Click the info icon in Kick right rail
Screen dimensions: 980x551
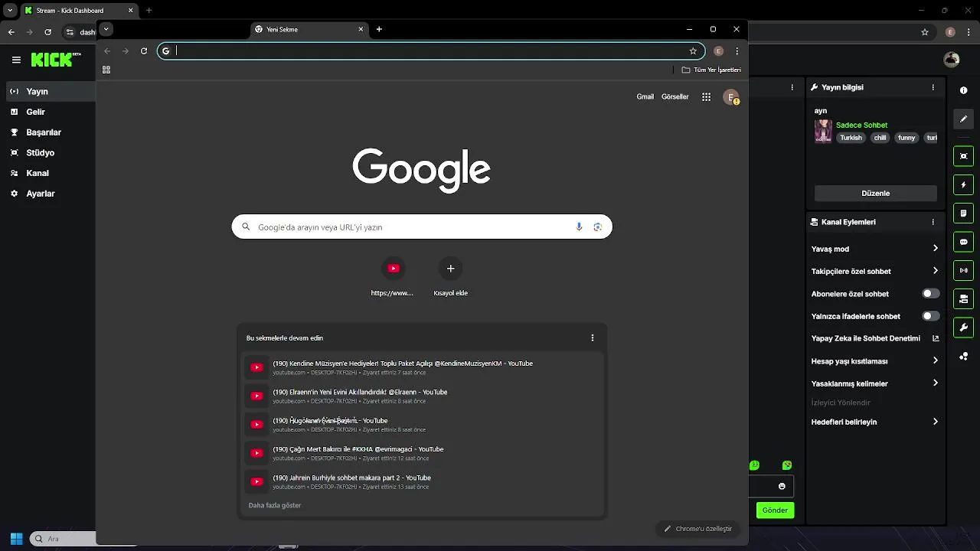(963, 90)
